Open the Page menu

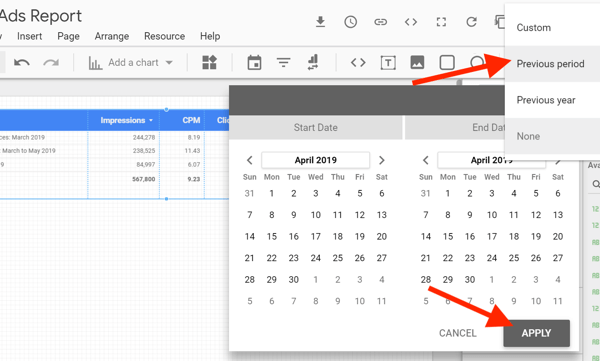coord(68,36)
